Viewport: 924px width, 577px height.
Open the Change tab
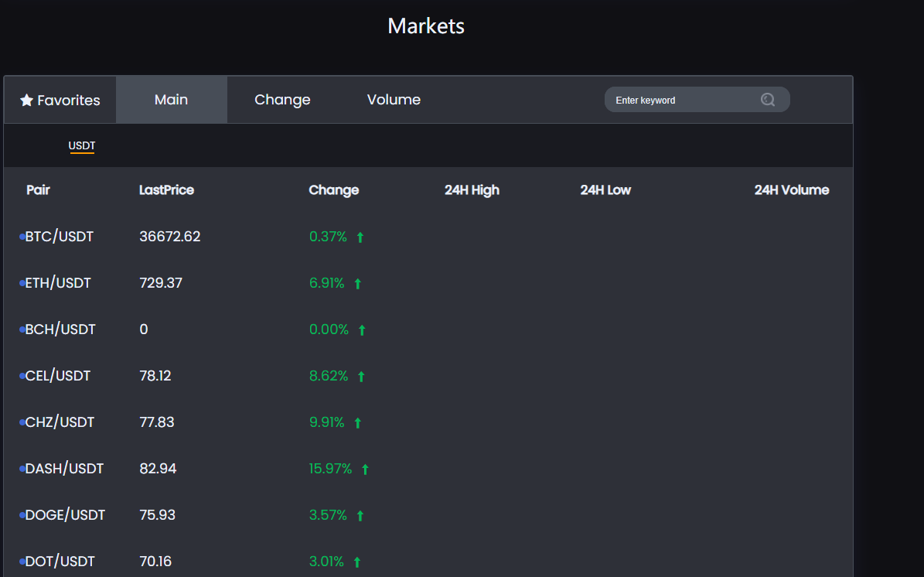pyautogui.click(x=282, y=100)
